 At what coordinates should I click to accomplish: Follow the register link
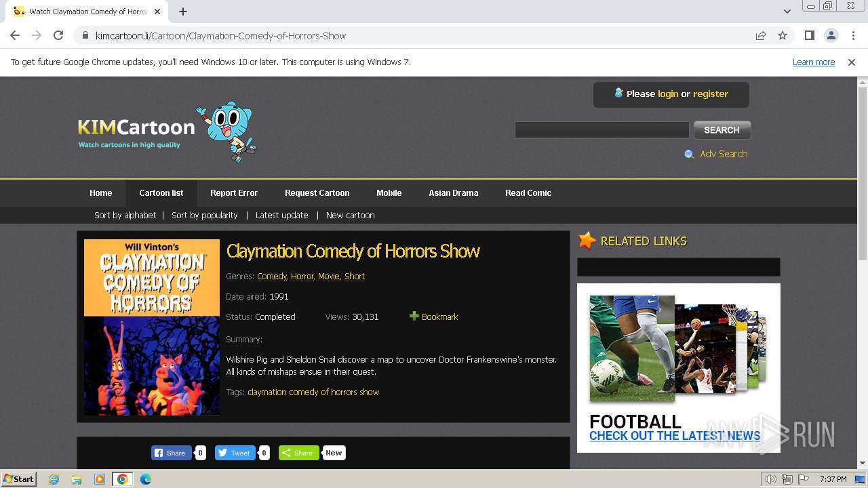(x=711, y=94)
